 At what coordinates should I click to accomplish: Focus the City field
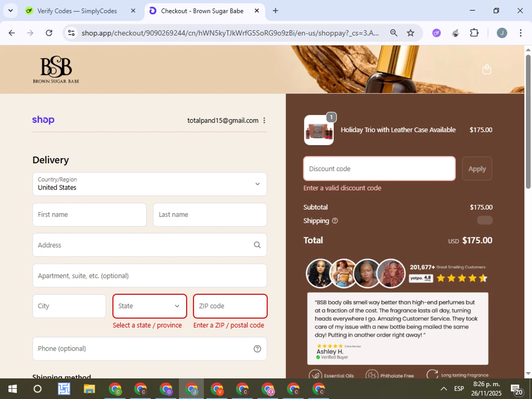[x=69, y=306]
